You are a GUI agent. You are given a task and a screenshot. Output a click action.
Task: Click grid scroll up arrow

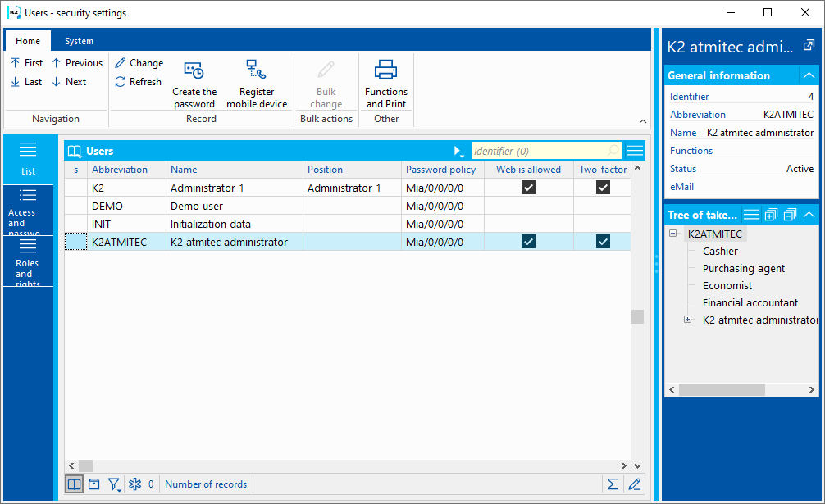(638, 169)
